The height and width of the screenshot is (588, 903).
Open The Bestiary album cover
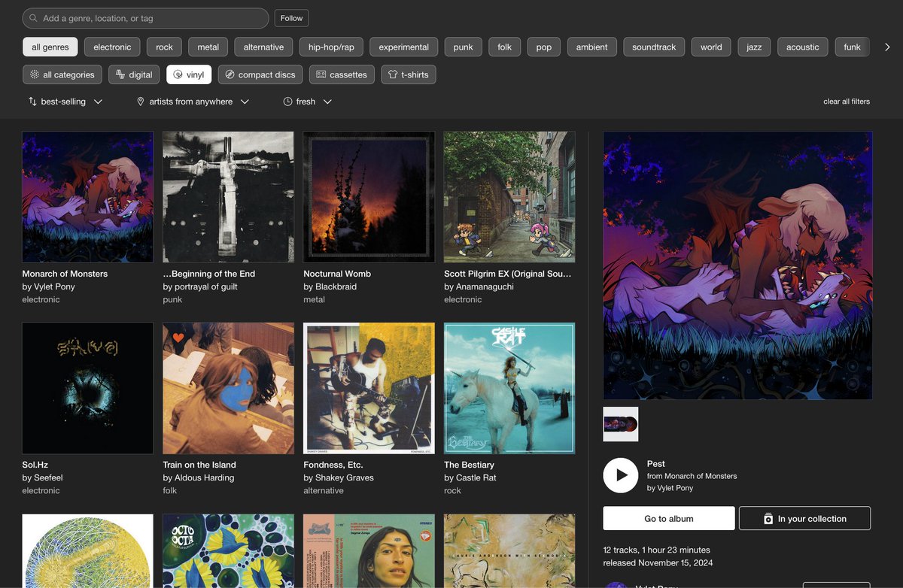[509, 388]
